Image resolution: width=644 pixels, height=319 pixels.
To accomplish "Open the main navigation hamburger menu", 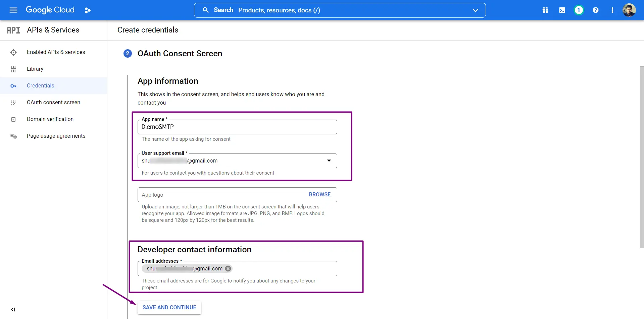I will click(x=13, y=10).
